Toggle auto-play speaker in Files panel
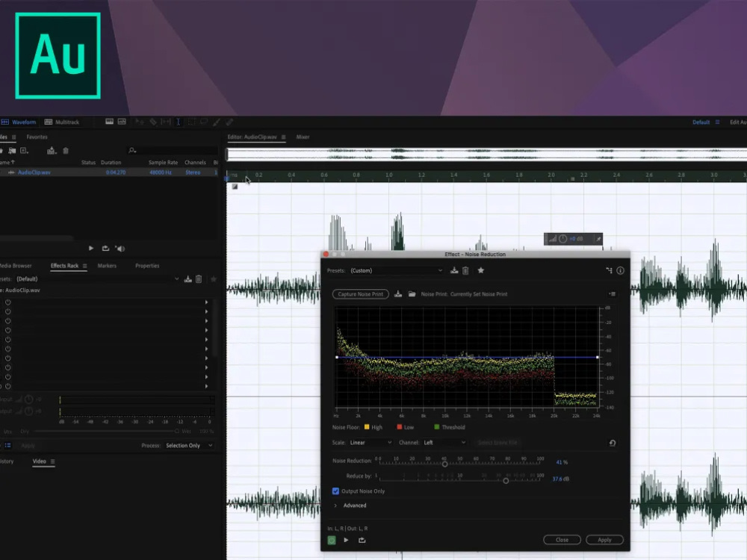Image resolution: width=747 pixels, height=560 pixels. click(120, 248)
